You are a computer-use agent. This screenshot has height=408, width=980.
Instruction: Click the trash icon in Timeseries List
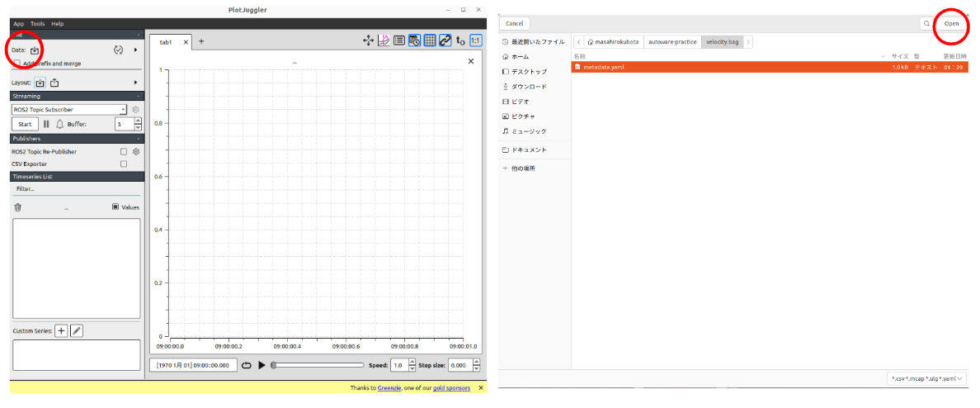coord(18,207)
